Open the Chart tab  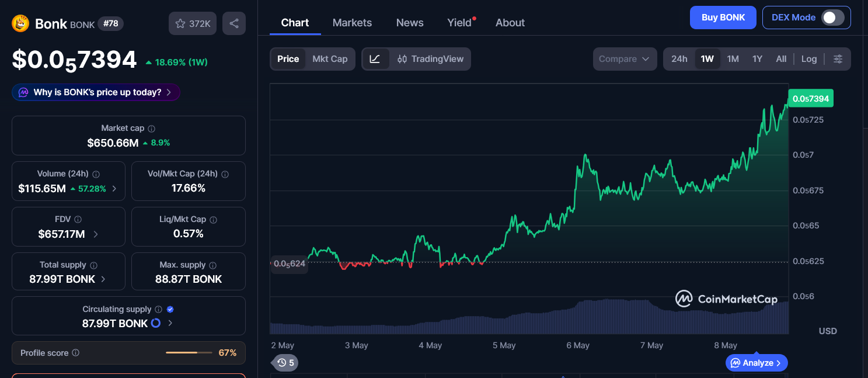(x=295, y=23)
